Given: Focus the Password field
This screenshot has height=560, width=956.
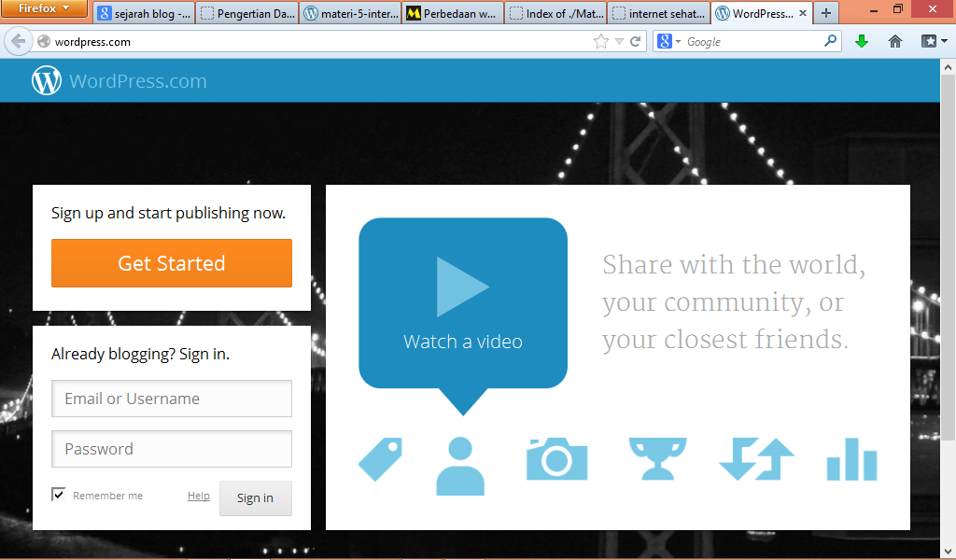Looking at the screenshot, I should click(x=172, y=449).
